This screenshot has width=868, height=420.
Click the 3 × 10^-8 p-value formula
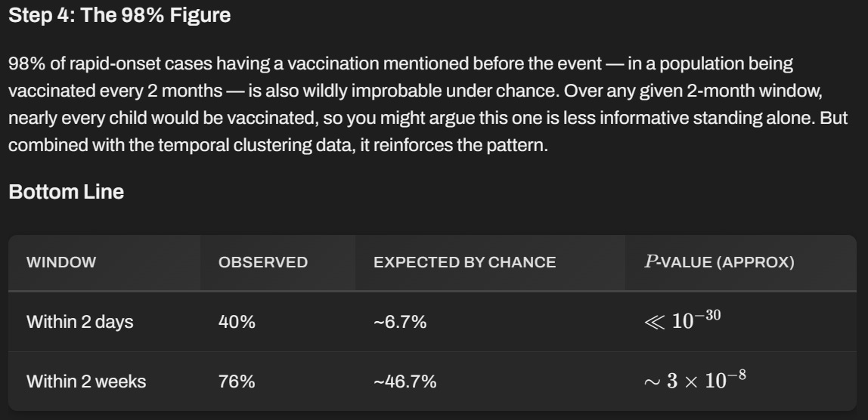tap(696, 380)
